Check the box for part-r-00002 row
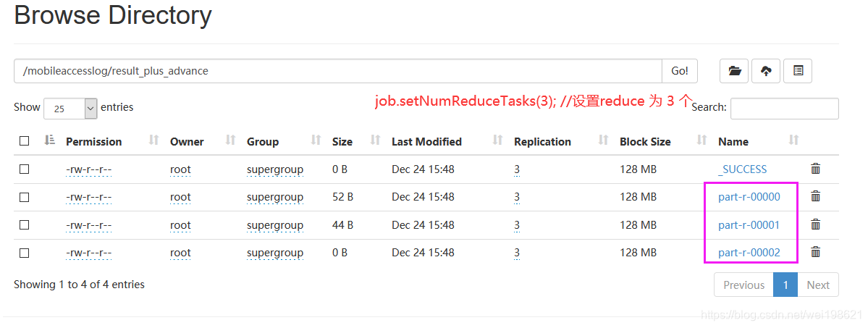868x328 pixels. coord(25,253)
